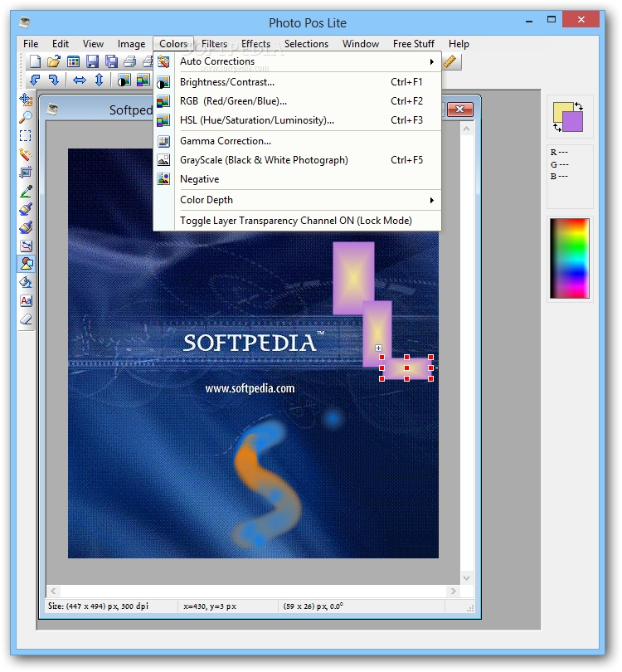Click the ruler icon on toolbar
This screenshot has width=622, height=672.
(449, 61)
